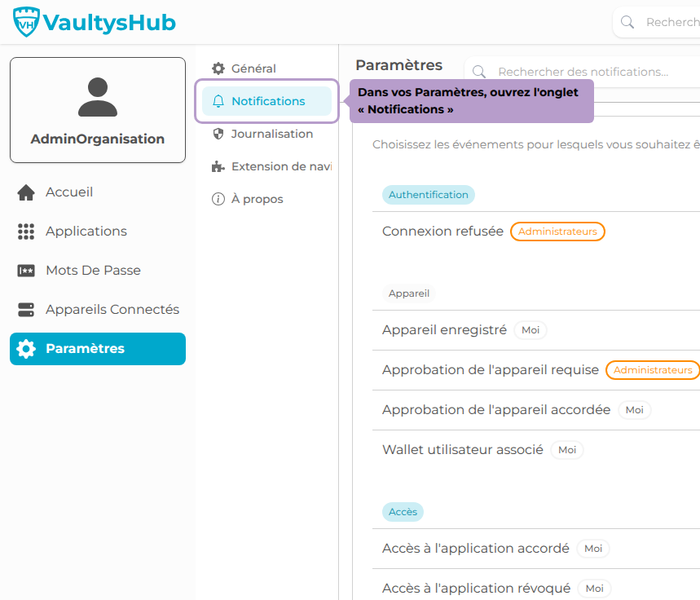Screen dimensions: 700x600
Task: Click Administrateurs badge next to Connexion refusée
Action: coord(557,232)
